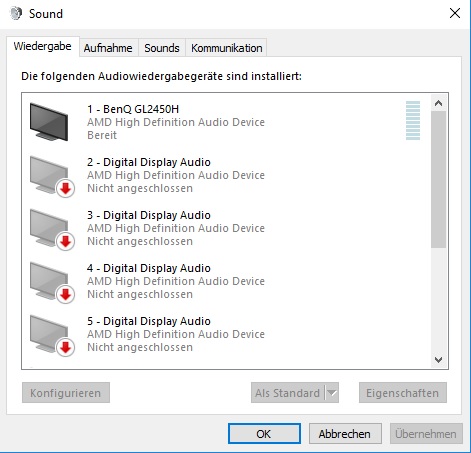Select the BenQ GL2450H monitor icon

49,122
